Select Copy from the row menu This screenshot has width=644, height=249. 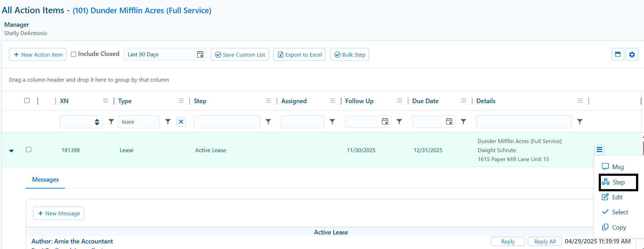(614, 227)
